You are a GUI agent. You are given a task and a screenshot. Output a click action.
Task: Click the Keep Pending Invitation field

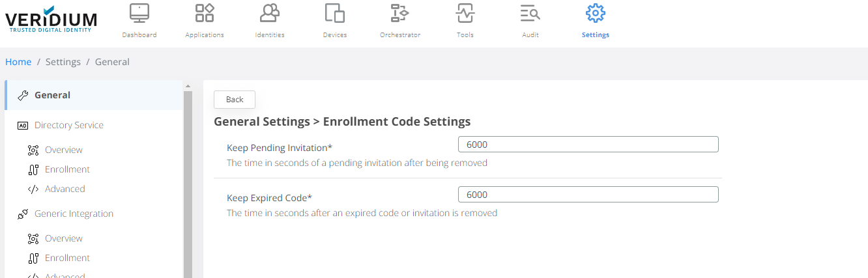pyautogui.click(x=588, y=145)
